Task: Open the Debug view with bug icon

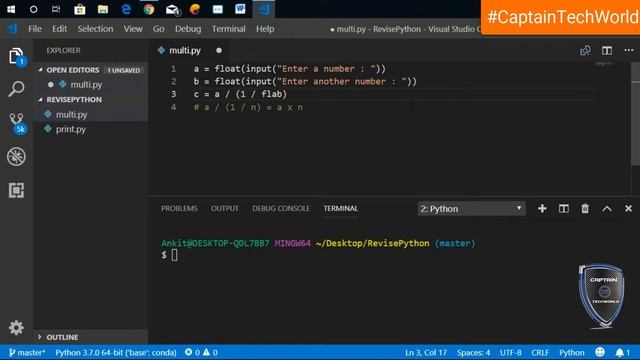Action: pos(16,156)
